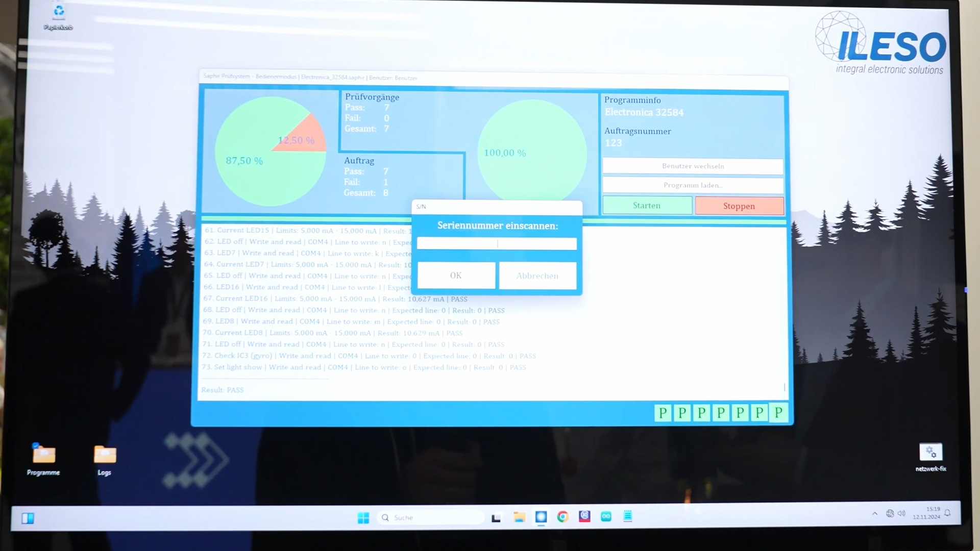The height and width of the screenshot is (551, 980).
Task: Click the green 'Starten' start button
Action: tap(646, 205)
